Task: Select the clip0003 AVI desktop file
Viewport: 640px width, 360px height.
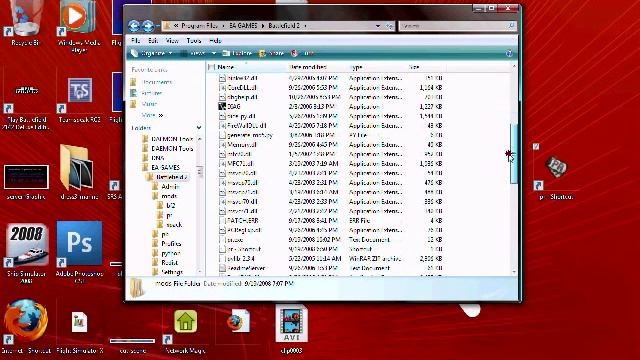Action: [x=291, y=329]
